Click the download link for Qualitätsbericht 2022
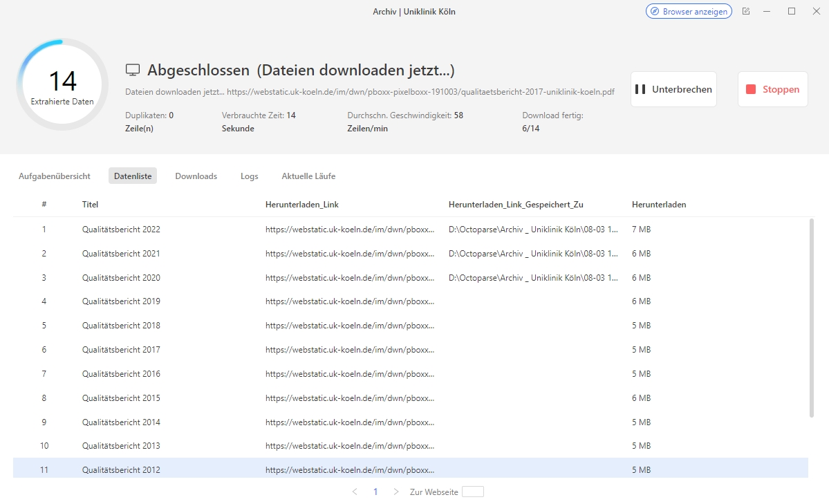This screenshot has width=829, height=504. click(x=349, y=230)
